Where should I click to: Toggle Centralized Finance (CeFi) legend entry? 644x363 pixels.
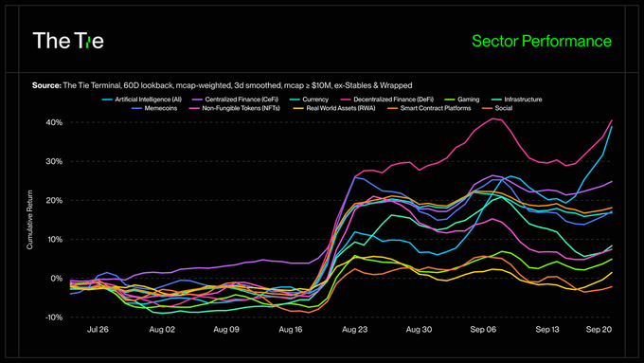[x=235, y=100]
